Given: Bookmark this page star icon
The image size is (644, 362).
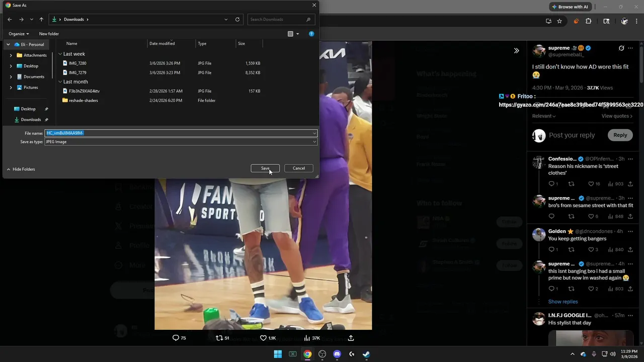Looking at the screenshot, I should 559,21.
